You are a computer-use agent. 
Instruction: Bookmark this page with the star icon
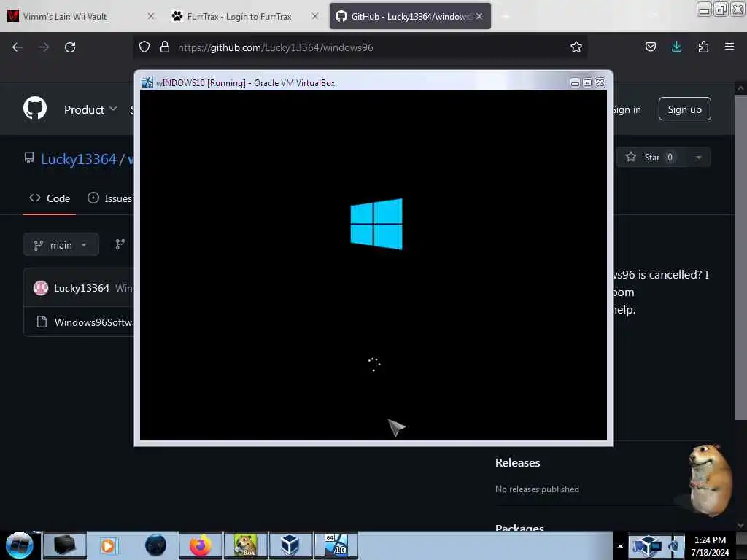(x=576, y=47)
